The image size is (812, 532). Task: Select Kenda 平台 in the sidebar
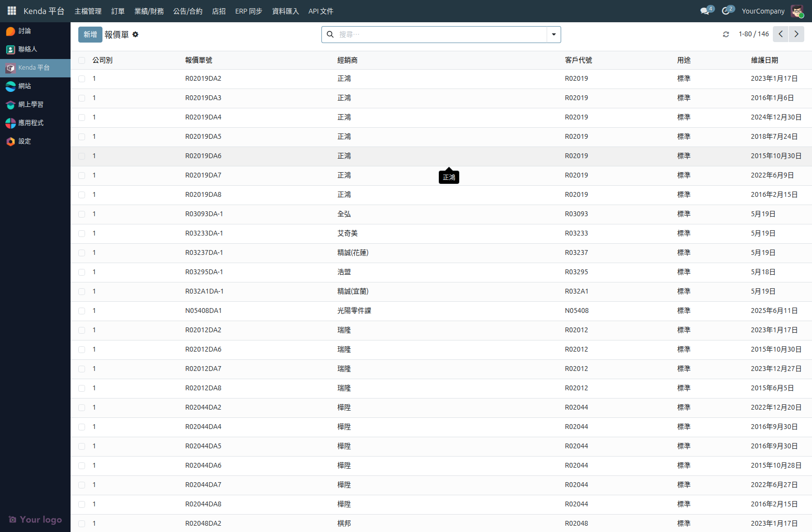pos(35,68)
